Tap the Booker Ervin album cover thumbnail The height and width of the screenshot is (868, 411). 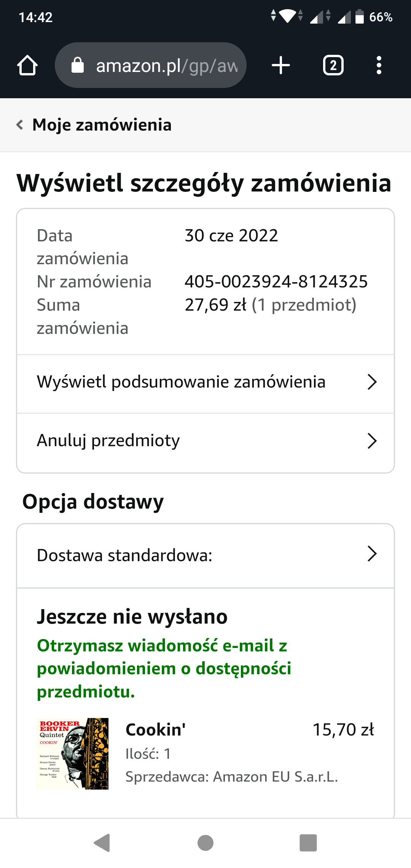point(72,753)
